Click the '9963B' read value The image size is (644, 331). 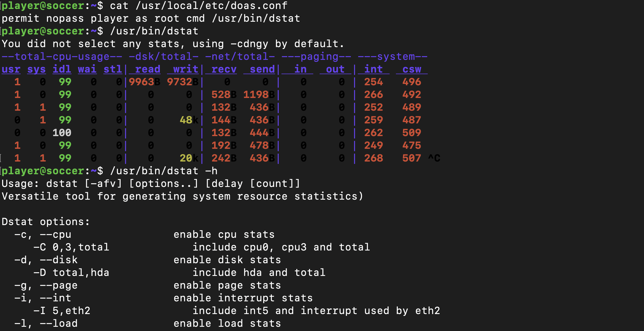[145, 82]
